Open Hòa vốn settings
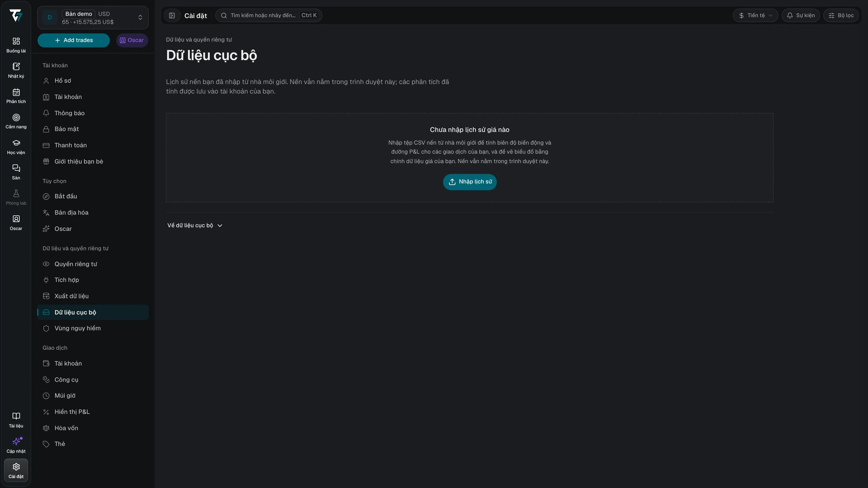This screenshot has height=488, width=868. [x=93, y=428]
